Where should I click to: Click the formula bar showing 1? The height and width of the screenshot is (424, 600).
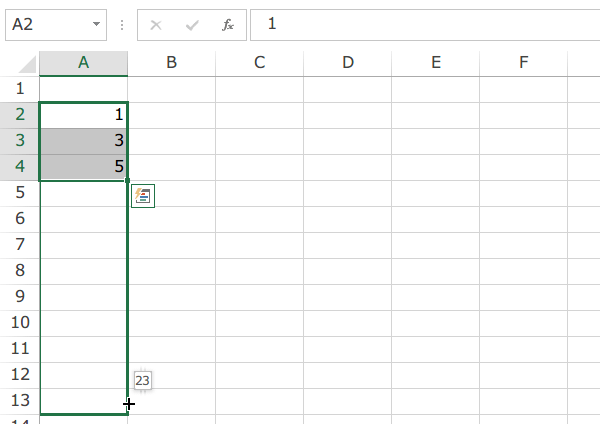point(425,25)
